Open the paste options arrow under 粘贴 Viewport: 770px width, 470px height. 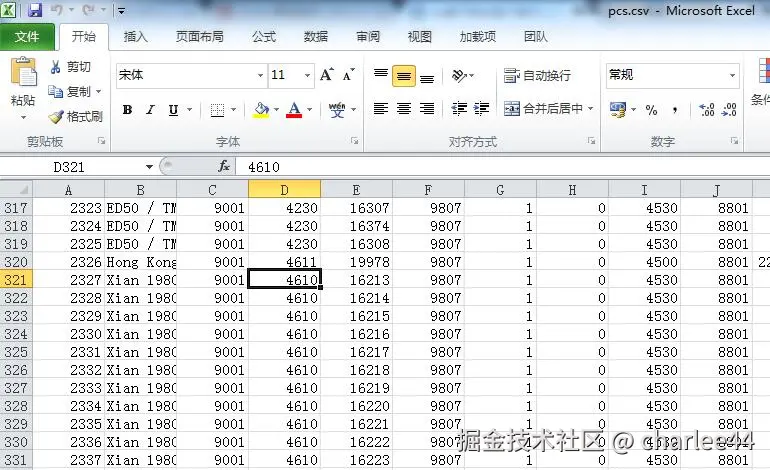[x=23, y=117]
